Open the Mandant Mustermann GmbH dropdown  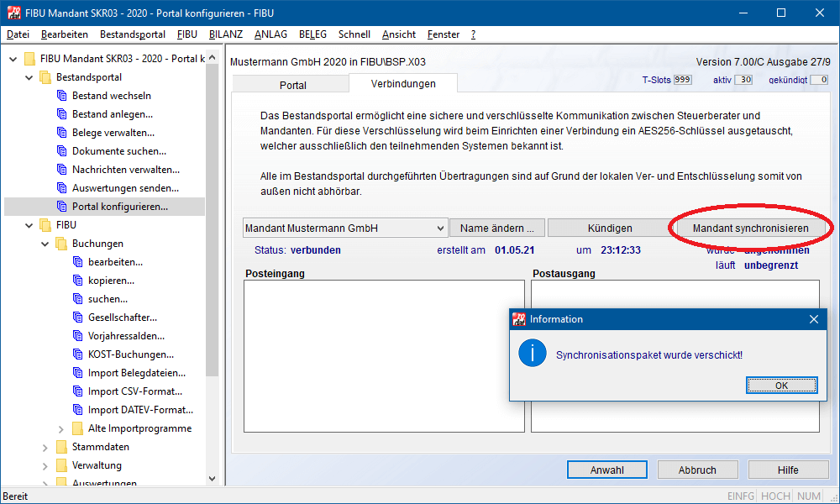coord(441,228)
